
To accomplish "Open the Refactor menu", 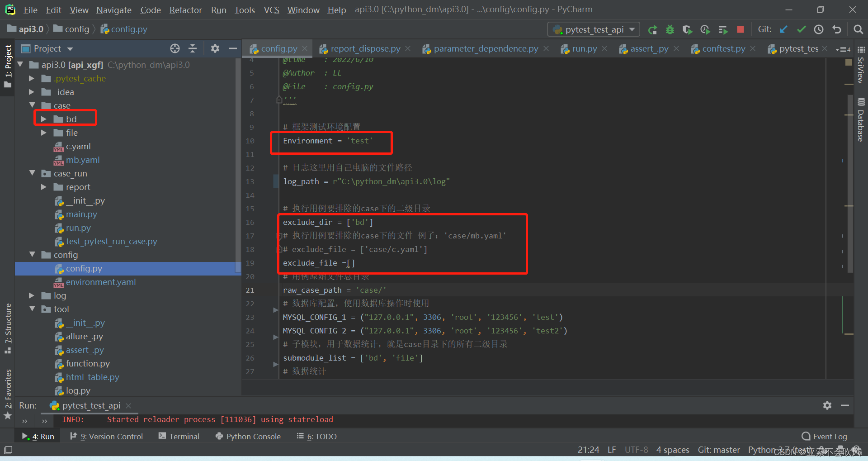I will point(185,10).
